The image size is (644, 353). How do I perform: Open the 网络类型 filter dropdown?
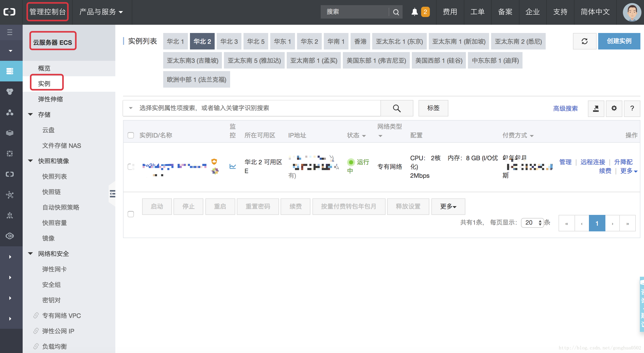pos(380,136)
